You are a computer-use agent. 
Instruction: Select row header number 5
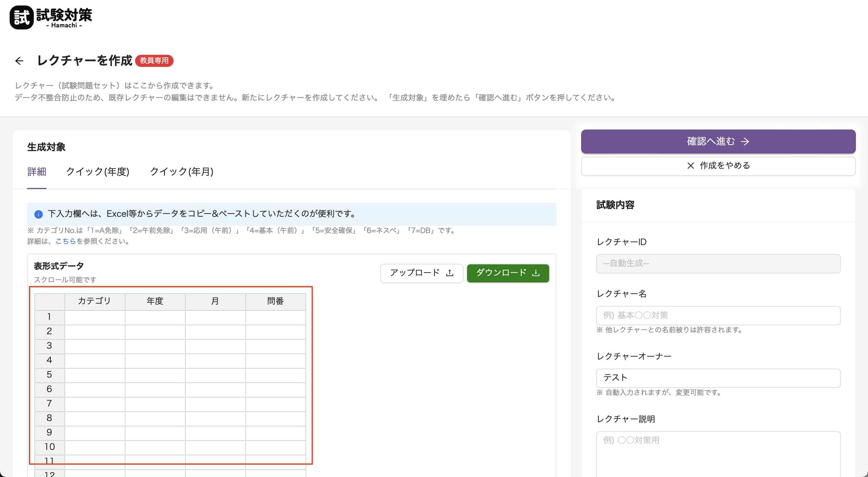(49, 375)
